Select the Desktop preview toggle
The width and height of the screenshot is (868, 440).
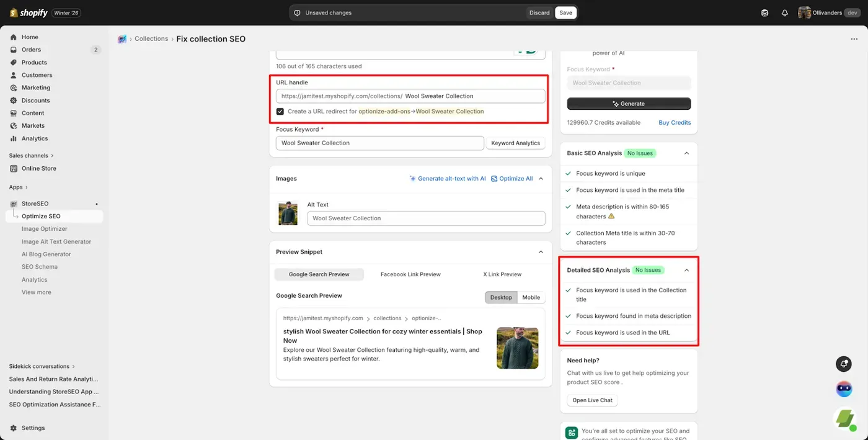tap(501, 297)
